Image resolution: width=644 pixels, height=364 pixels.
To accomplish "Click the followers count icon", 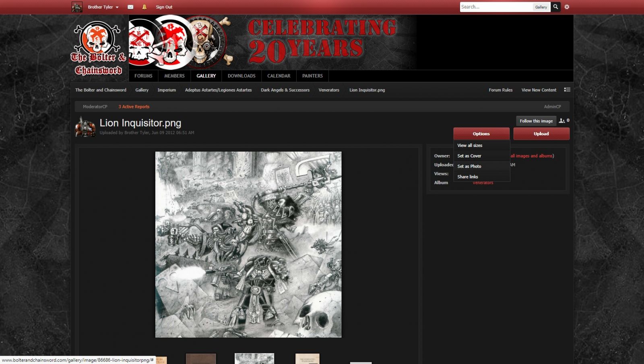I will pos(562,120).
